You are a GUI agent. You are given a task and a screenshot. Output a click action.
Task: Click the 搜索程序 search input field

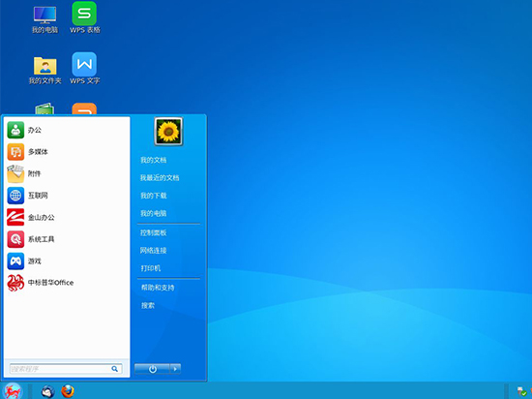point(66,369)
